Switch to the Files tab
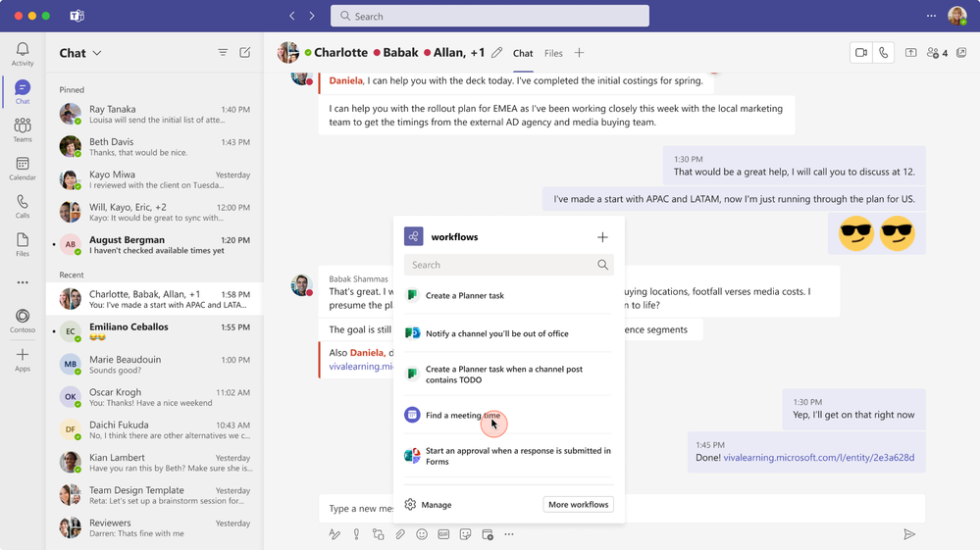 pos(553,54)
